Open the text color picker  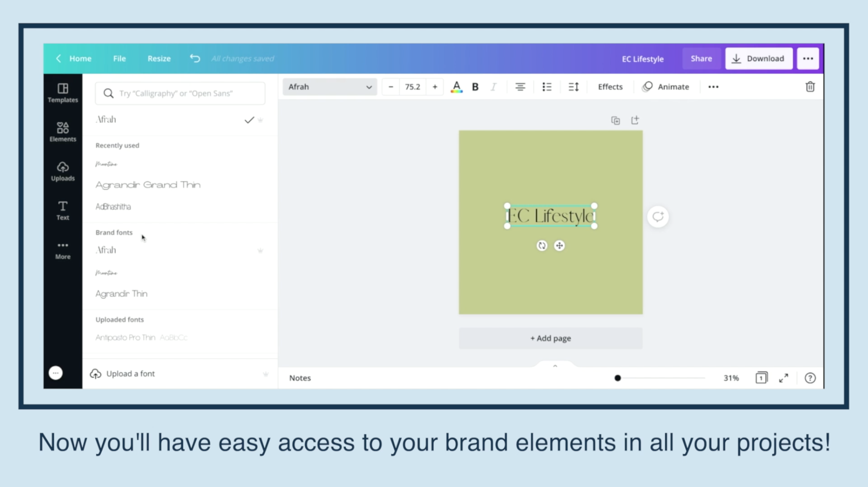(x=456, y=87)
